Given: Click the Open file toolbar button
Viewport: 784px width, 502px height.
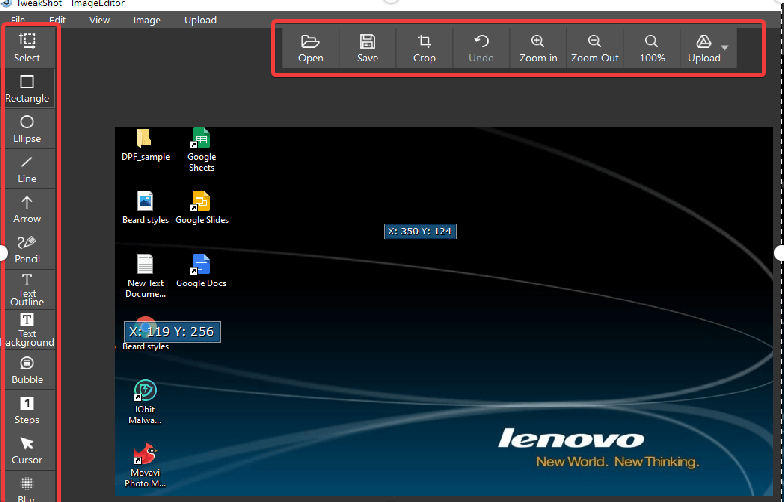Looking at the screenshot, I should (x=310, y=48).
